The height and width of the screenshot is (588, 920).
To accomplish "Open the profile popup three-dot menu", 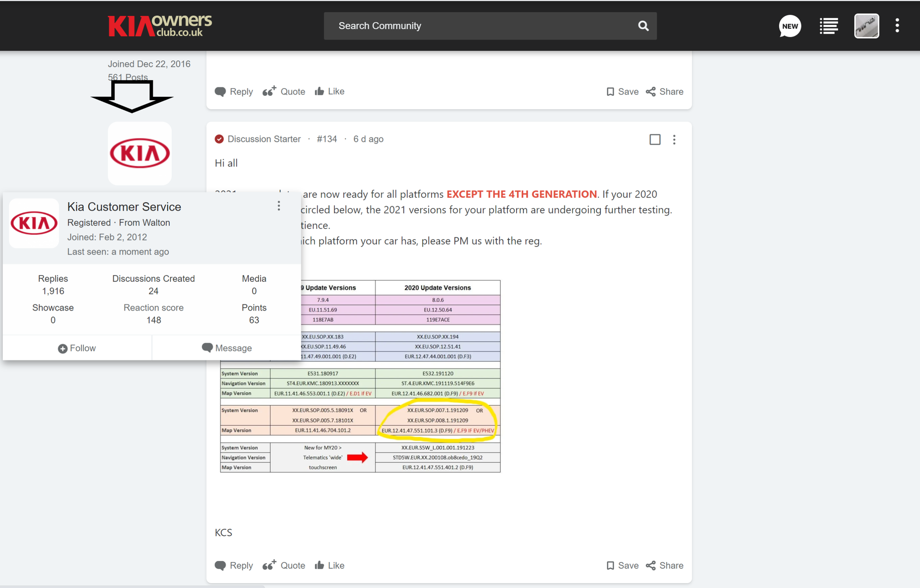I will 279,206.
